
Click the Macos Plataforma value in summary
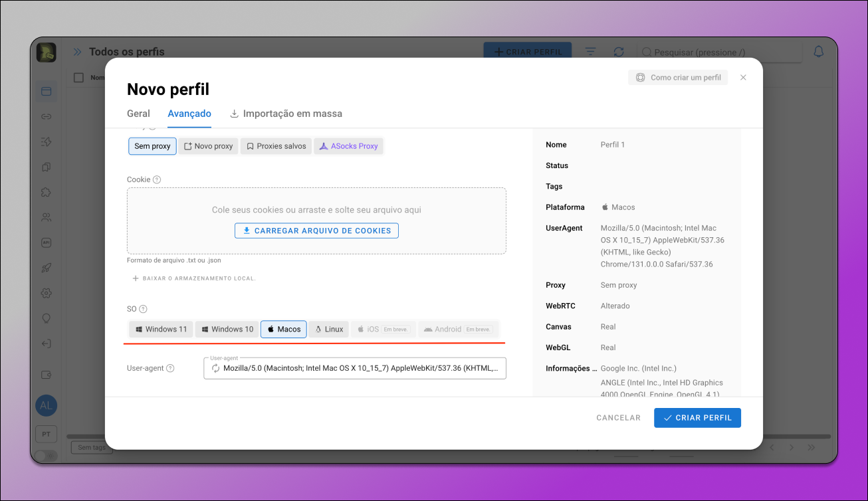pos(618,207)
